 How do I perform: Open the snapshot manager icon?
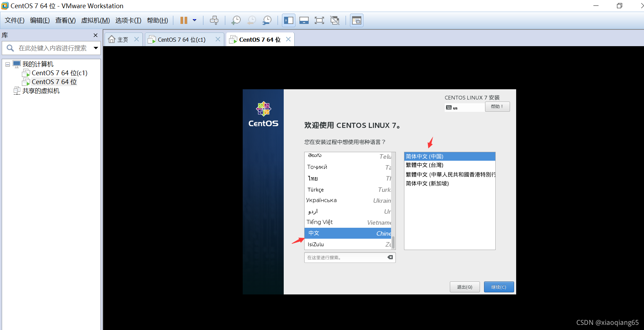267,21
